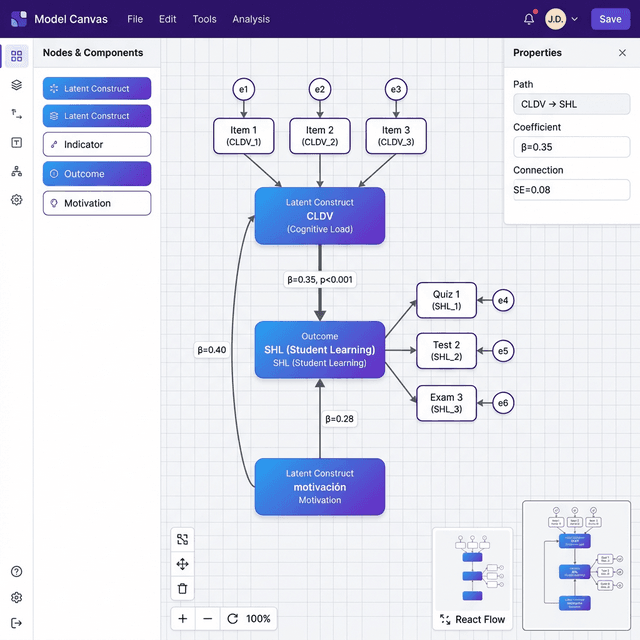
Task: Pick the Indicator node component
Action: (97, 145)
